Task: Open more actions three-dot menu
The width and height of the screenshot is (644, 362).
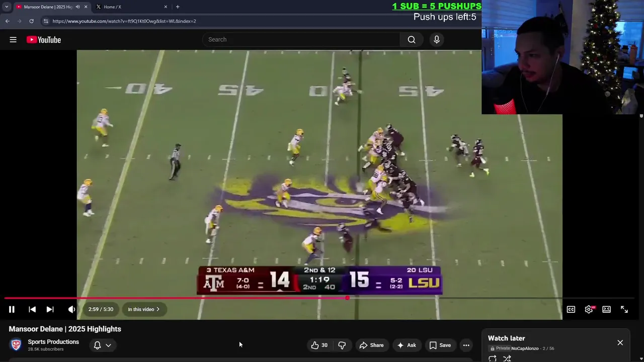Action: pos(466,345)
